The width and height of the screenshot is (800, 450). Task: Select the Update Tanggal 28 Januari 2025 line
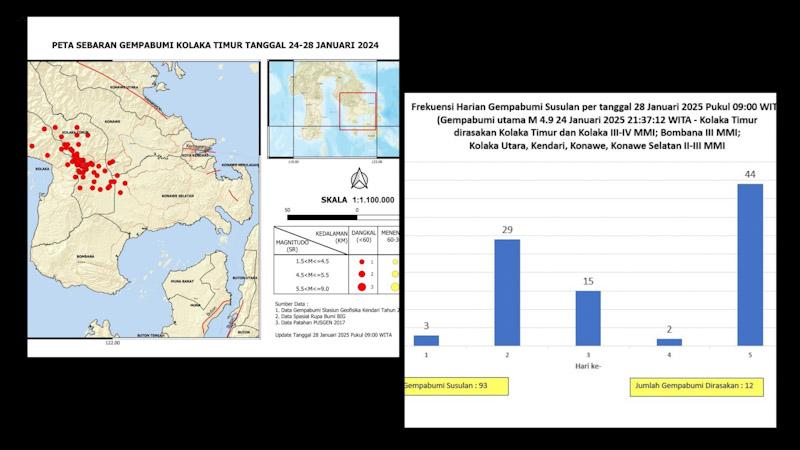pyautogui.click(x=333, y=335)
